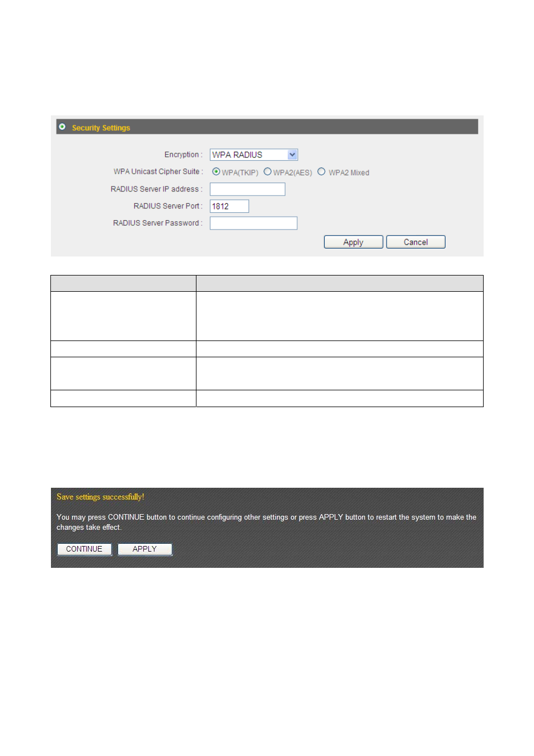Select the WPA(TKIP) cipher suite radio button
Screen dimensions: 534x756
pos(216,172)
